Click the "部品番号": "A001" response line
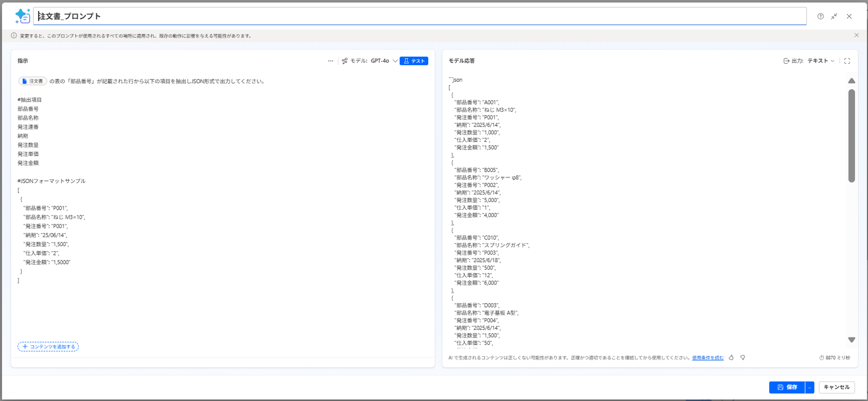 pyautogui.click(x=477, y=102)
